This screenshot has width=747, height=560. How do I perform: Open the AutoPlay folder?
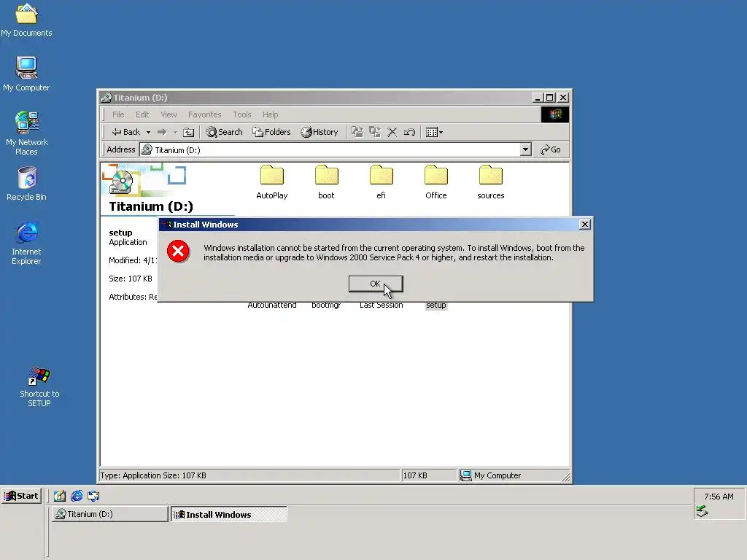[271, 182]
